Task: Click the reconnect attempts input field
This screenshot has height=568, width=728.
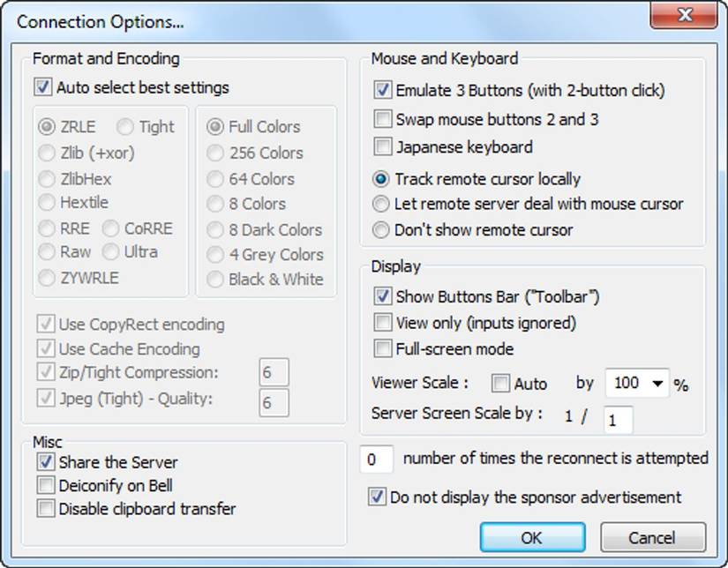Action: pyautogui.click(x=377, y=459)
